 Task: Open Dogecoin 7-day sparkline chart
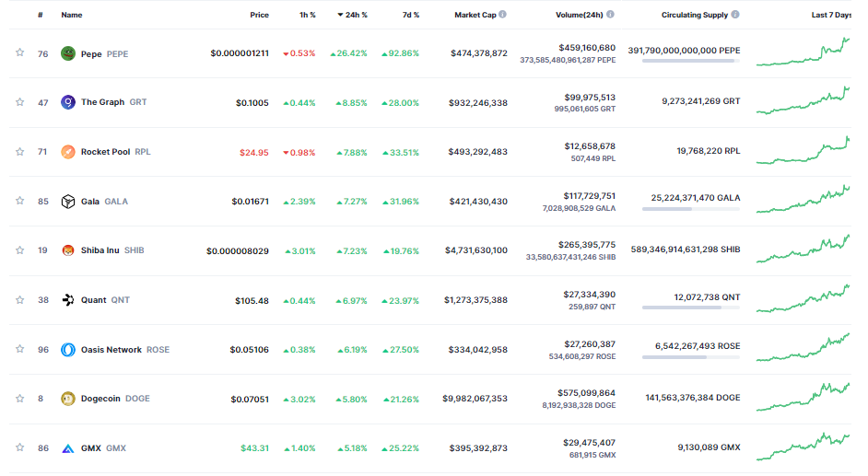pyautogui.click(x=803, y=397)
